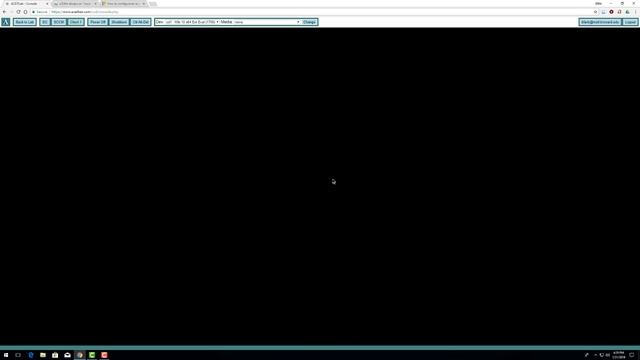The image size is (640, 360).
Task: Open Task View in taskbar
Action: [18, 355]
